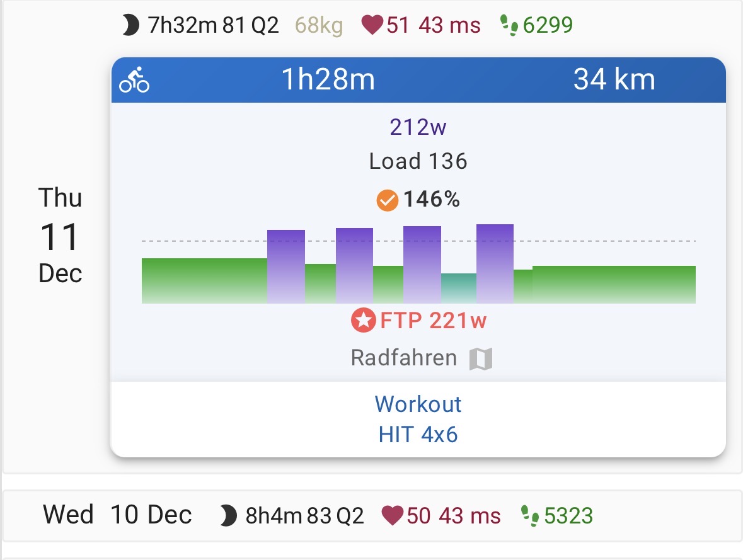This screenshot has width=743, height=560.
Task: Click the cycling bike icon in activity header
Action: (x=134, y=81)
